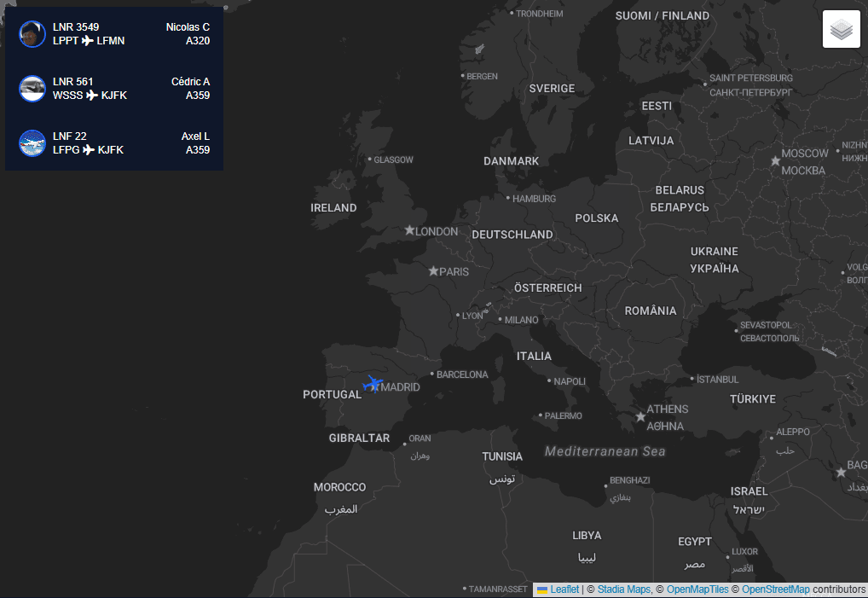Click Nicolas C's pilot avatar

tap(32, 34)
